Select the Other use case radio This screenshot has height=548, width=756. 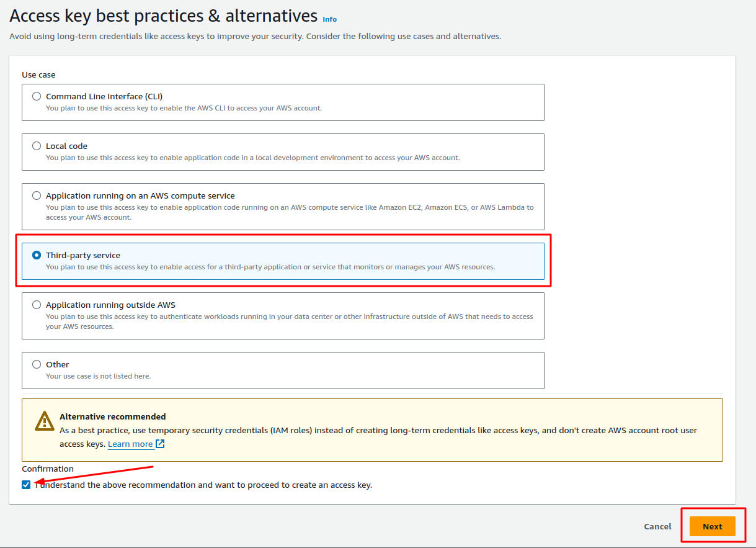[x=37, y=364]
